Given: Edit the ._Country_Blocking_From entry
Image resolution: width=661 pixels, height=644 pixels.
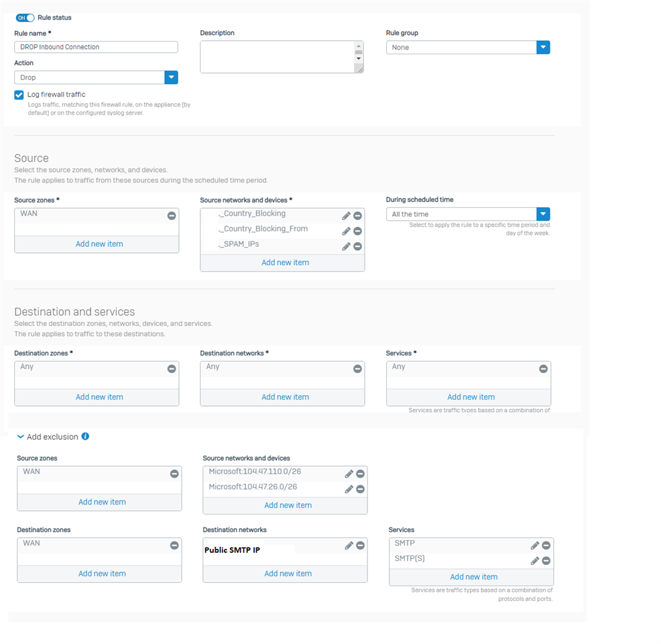Looking at the screenshot, I should (x=346, y=231).
